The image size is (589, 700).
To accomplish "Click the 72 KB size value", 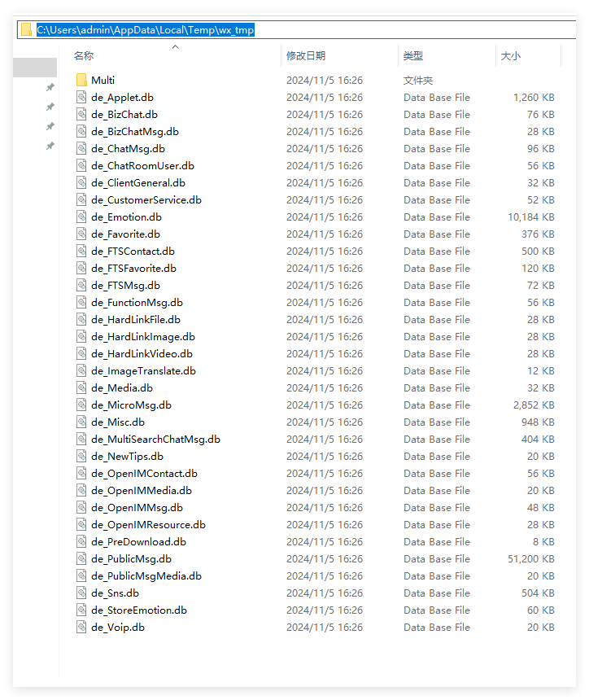I will click(541, 285).
